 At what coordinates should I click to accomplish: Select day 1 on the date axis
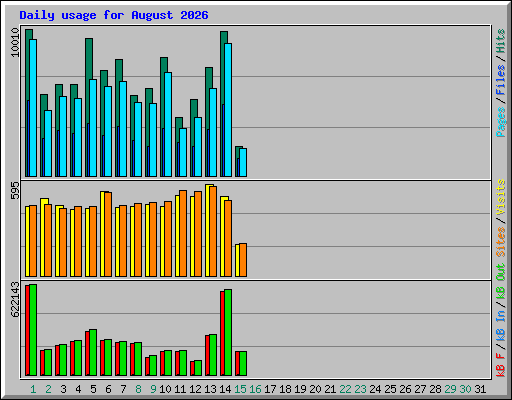pos(33,389)
